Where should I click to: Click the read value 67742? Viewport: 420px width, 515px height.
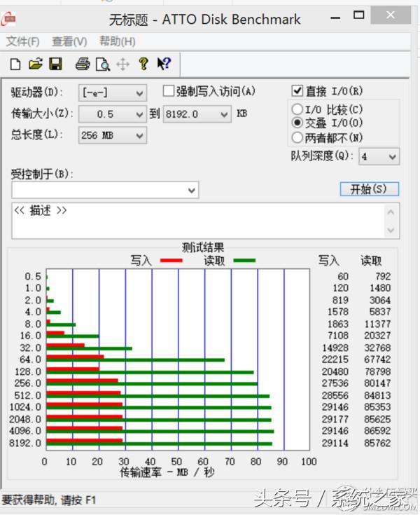tap(377, 359)
